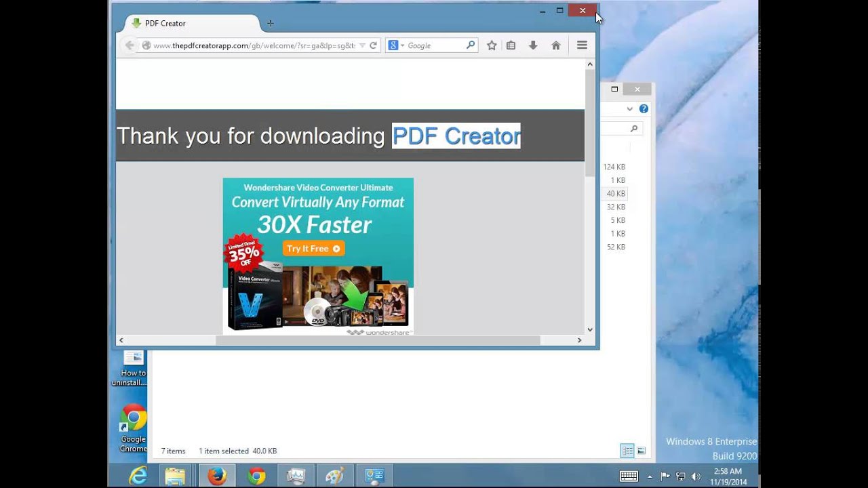
Task: Click the page's horizontal scrollbar thumb
Action: 378,340
